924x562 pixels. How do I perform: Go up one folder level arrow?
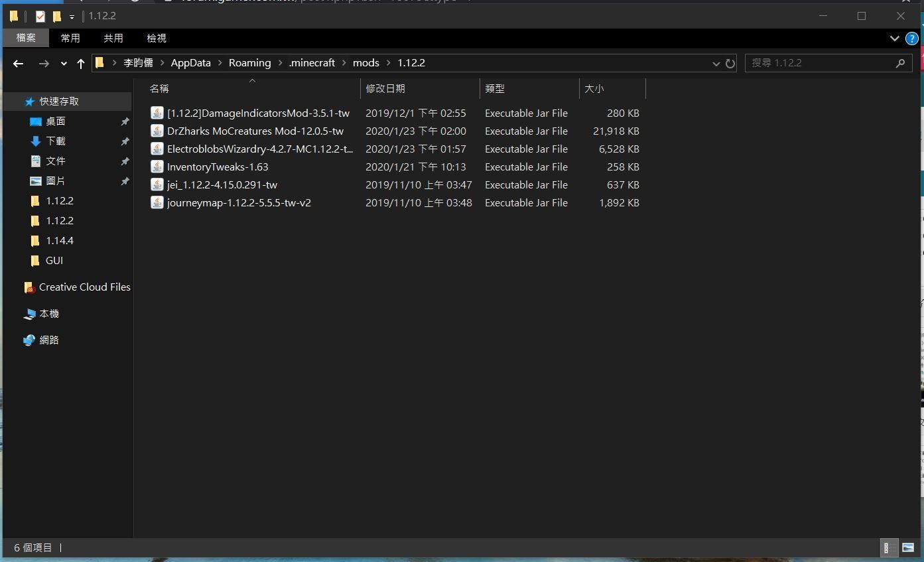click(x=81, y=63)
